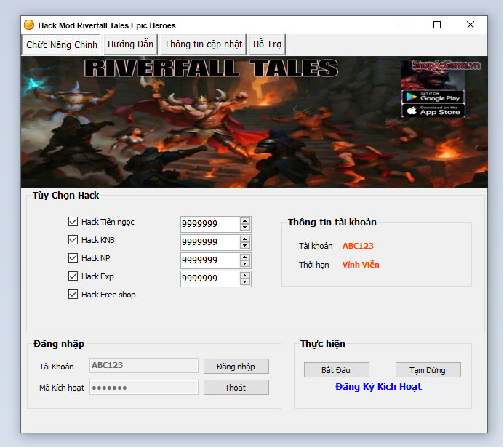Increase the Hack NP value with up arrow
This screenshot has height=448, width=504.
click(244, 257)
